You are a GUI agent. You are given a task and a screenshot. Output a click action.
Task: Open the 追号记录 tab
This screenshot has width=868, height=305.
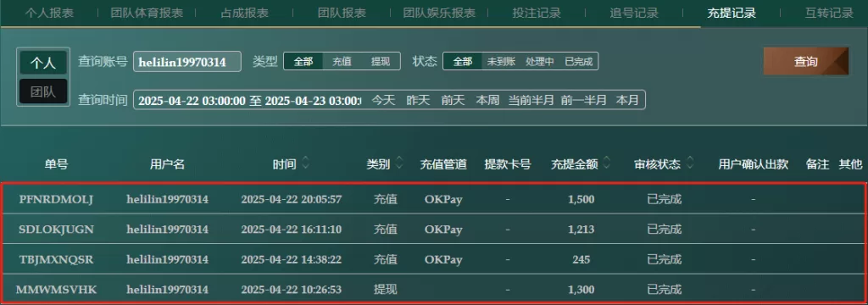(x=634, y=14)
